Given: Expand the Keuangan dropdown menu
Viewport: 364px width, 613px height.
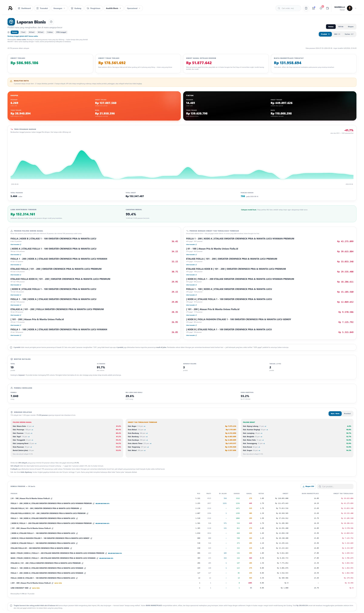Looking at the screenshot, I should (59, 8).
